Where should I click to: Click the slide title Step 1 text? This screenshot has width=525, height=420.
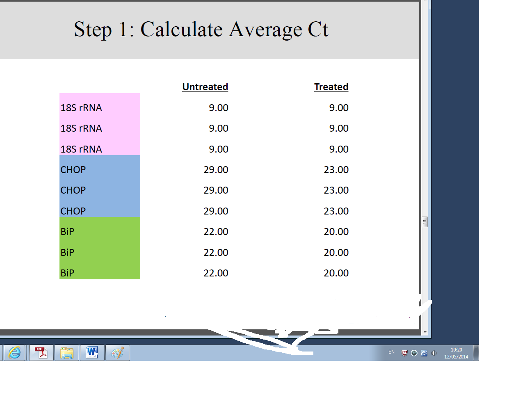tap(201, 30)
